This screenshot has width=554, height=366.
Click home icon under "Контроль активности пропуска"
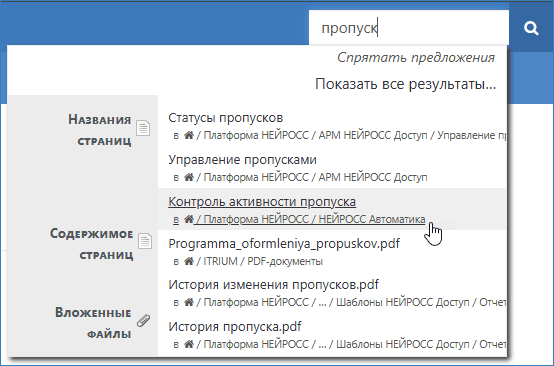pos(189,219)
